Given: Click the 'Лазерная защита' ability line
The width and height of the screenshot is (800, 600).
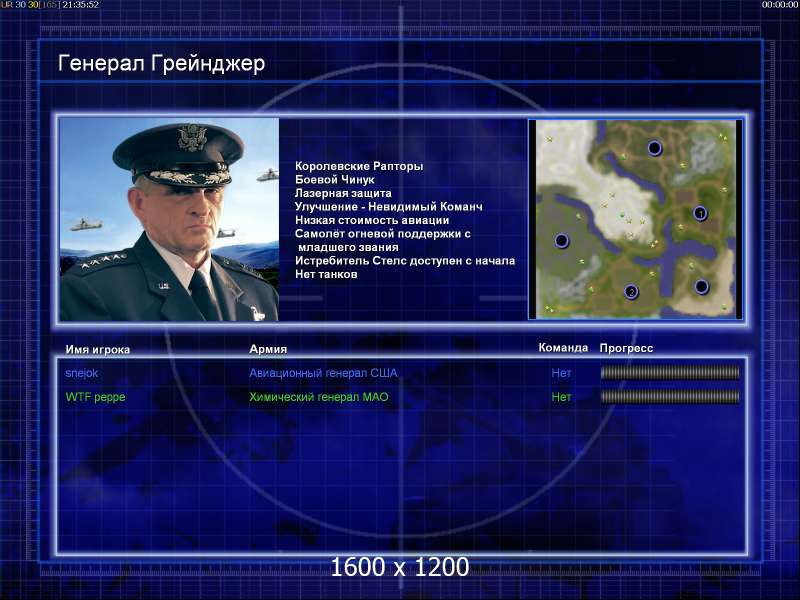Looking at the screenshot, I should [x=343, y=193].
